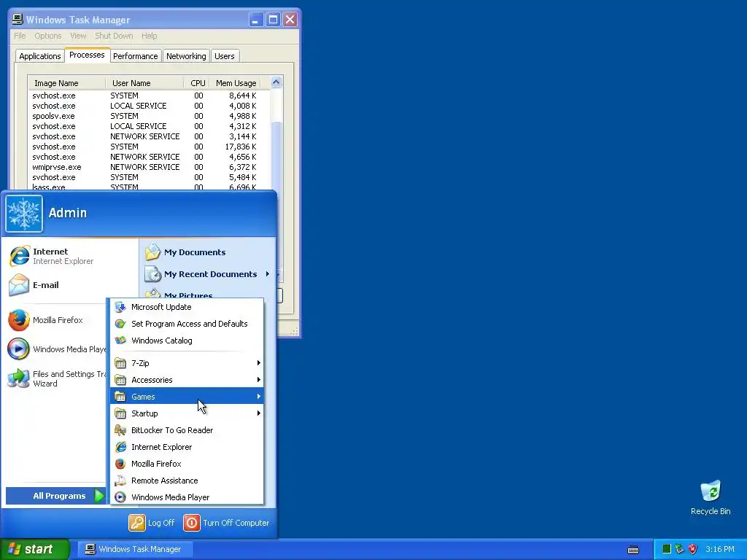Switch to the Networking tab
The image size is (747, 560).
(x=186, y=56)
